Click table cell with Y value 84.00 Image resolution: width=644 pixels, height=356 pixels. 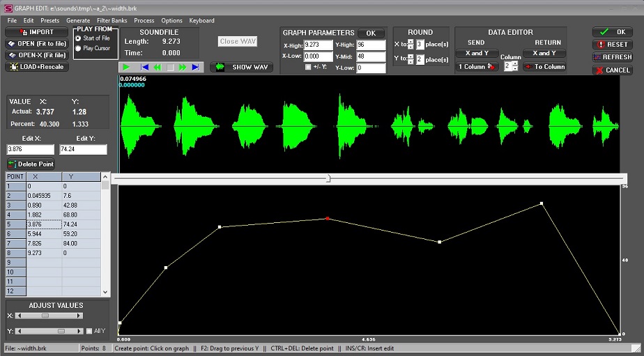point(82,244)
